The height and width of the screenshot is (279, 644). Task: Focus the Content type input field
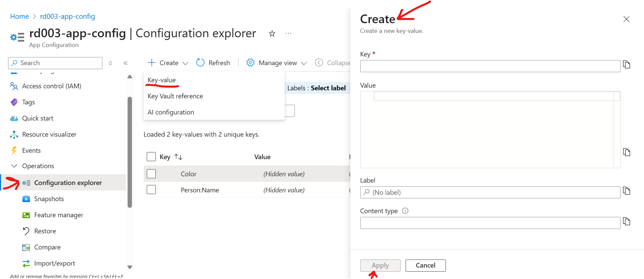pos(490,223)
